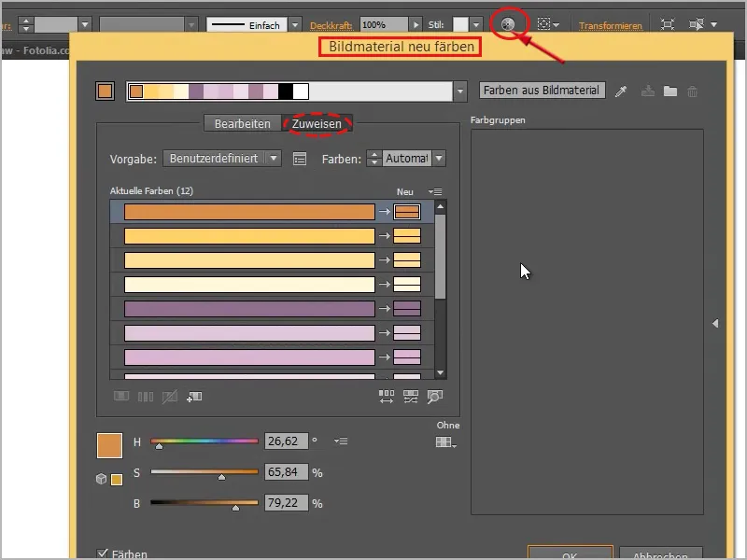Image resolution: width=747 pixels, height=560 pixels.
Task: Open the Stil dropdown arrow
Action: pyautogui.click(x=476, y=25)
